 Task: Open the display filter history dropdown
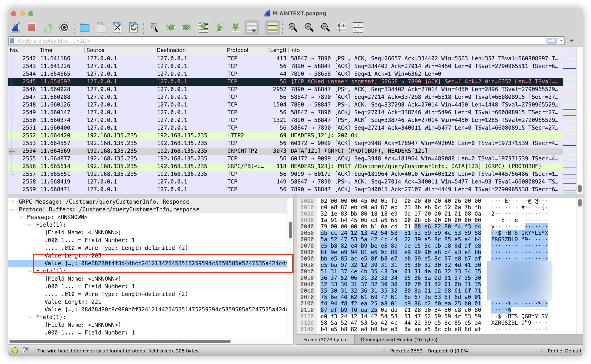point(561,41)
